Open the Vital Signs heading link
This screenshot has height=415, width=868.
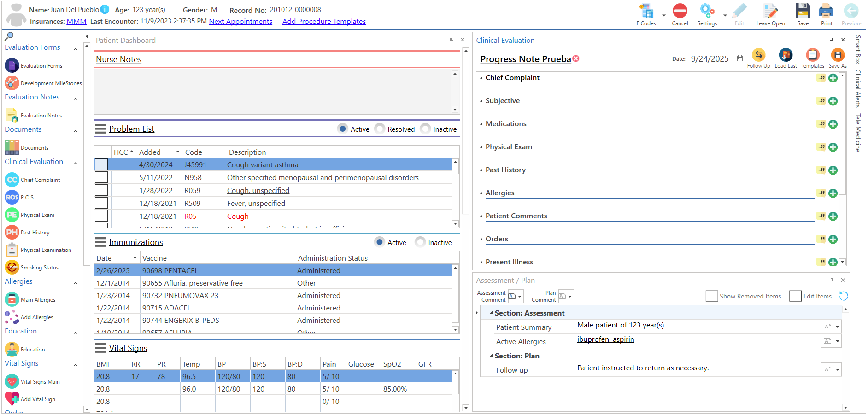click(x=128, y=348)
